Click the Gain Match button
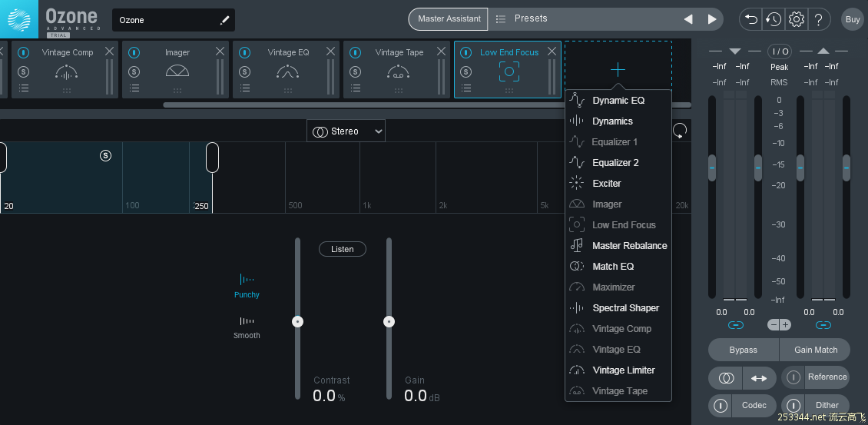This screenshot has width=868, height=425. point(816,350)
